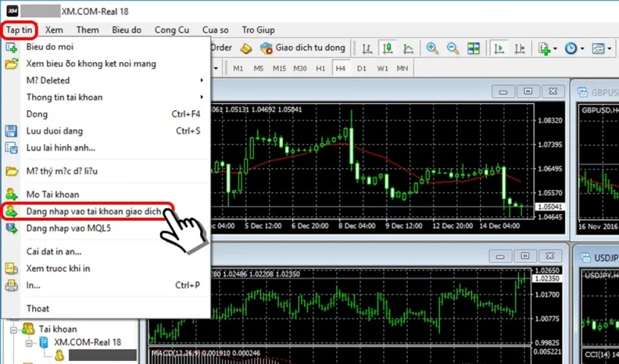Select Xem bieu do khong ket noi mang

[106, 64]
